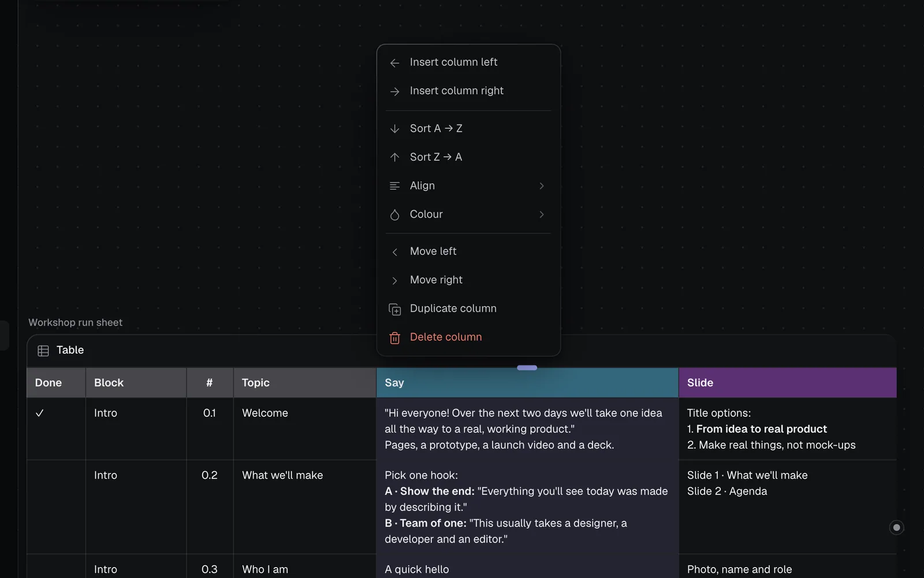Click the Welcome topic cell
The image size is (924, 578).
(x=305, y=429)
